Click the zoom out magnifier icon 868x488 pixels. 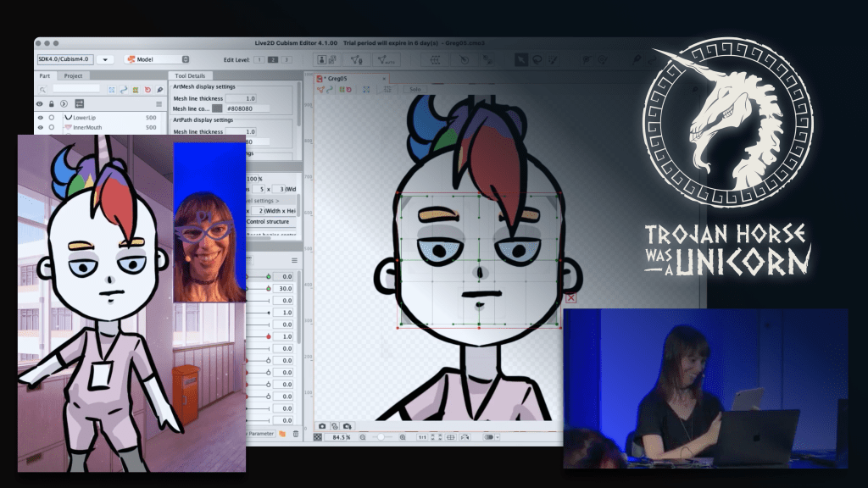click(x=363, y=437)
